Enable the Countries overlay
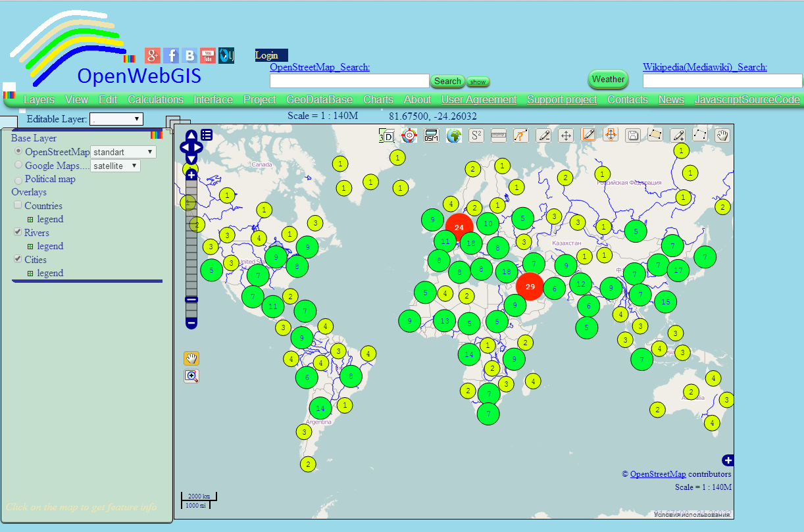 tap(18, 205)
